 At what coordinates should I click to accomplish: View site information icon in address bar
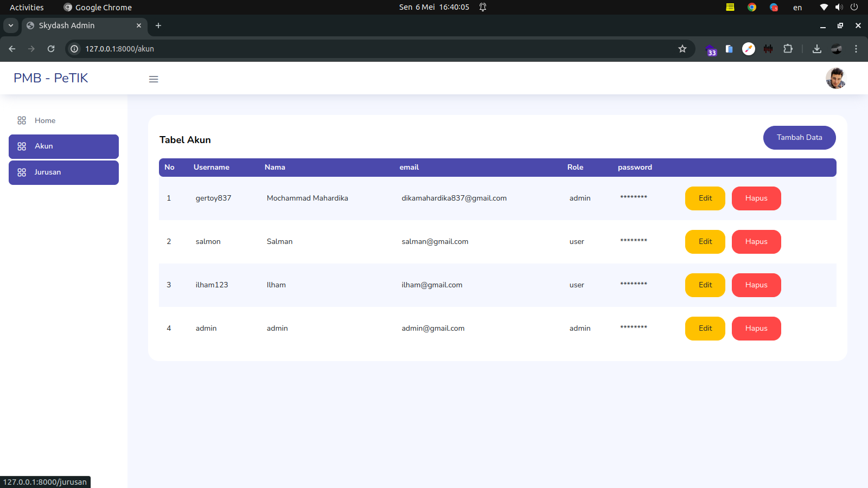tap(74, 49)
